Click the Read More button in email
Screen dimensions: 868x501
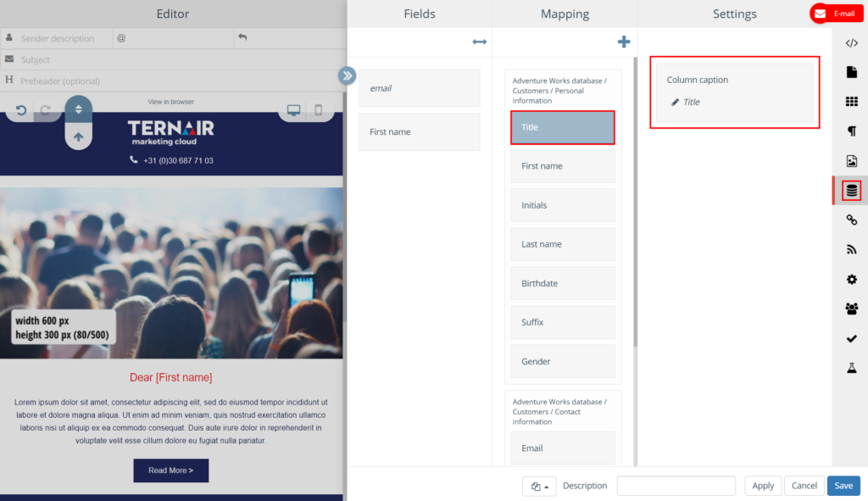point(171,470)
